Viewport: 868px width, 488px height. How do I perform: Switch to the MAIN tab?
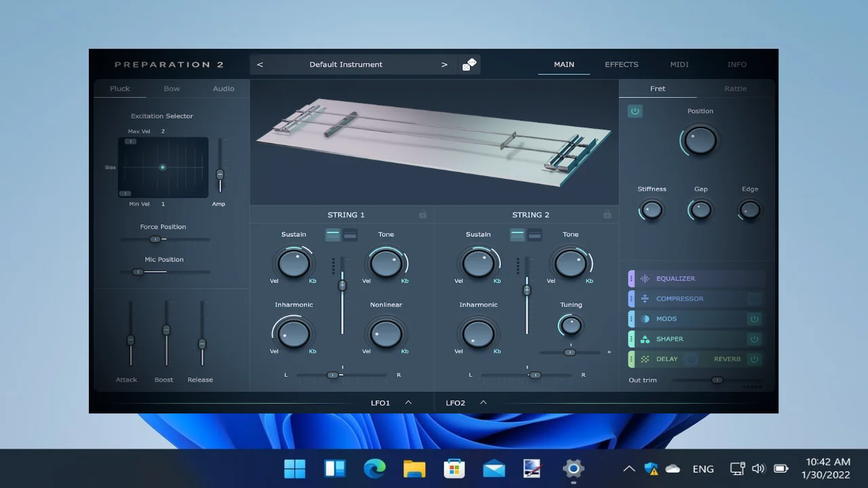(564, 64)
